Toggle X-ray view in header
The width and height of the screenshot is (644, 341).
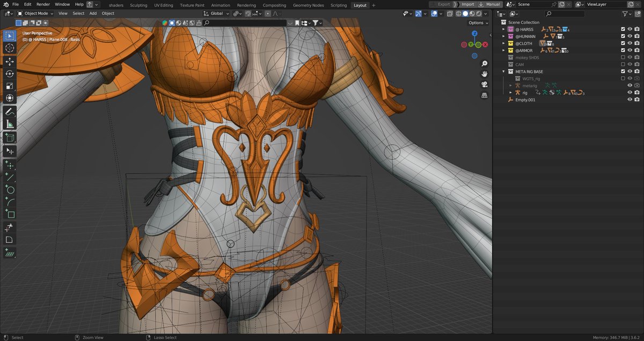pos(449,13)
